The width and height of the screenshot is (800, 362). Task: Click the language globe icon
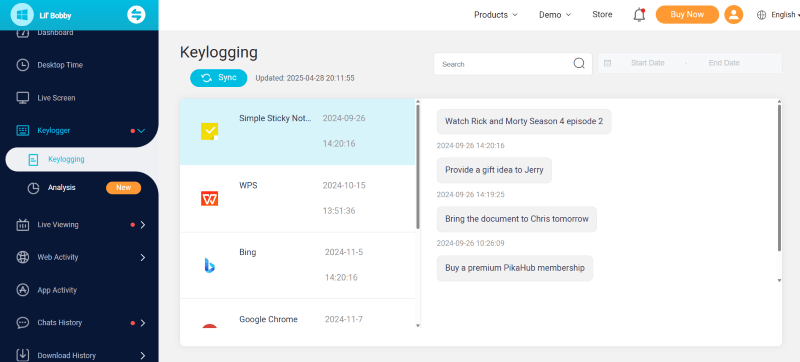coord(762,15)
